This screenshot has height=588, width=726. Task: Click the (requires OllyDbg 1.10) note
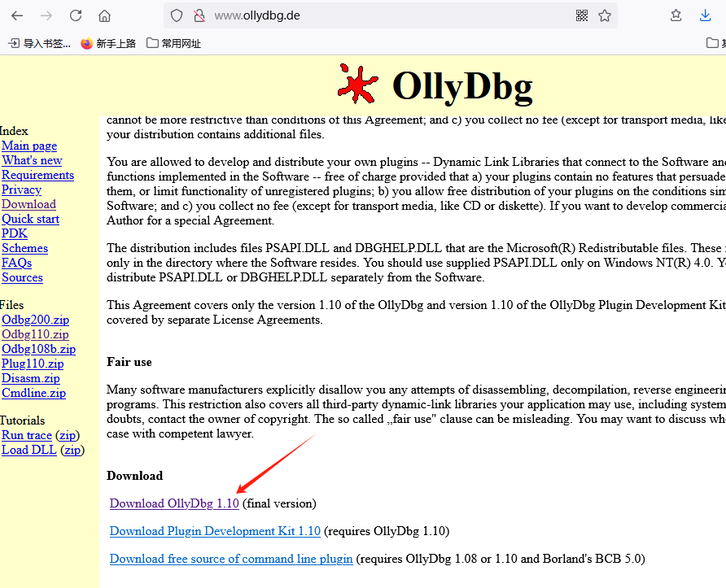click(387, 531)
